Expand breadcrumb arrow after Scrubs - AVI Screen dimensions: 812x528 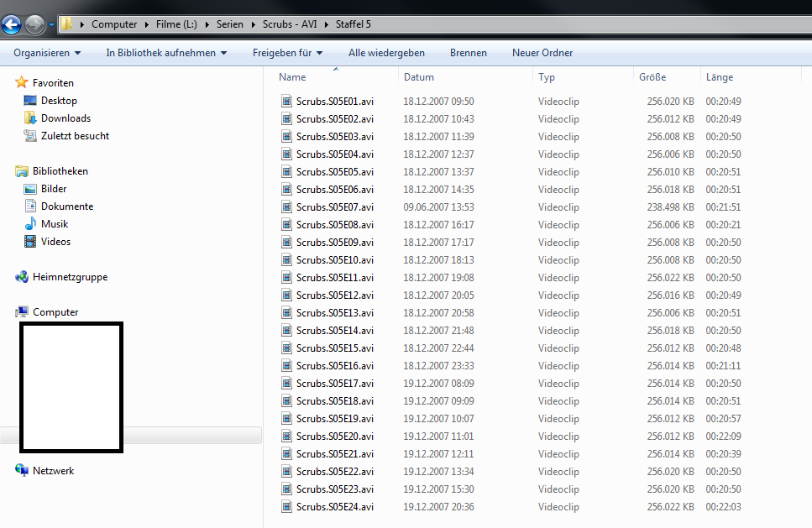[x=327, y=24]
